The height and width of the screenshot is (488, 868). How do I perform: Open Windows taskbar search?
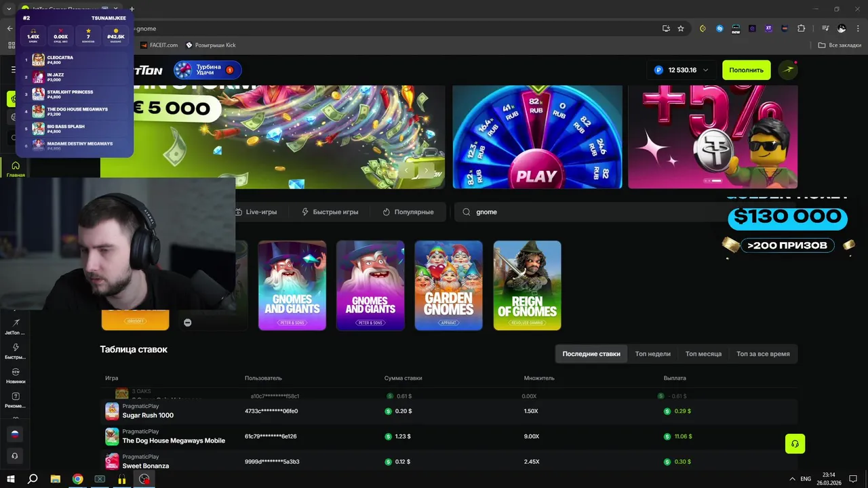click(x=33, y=479)
